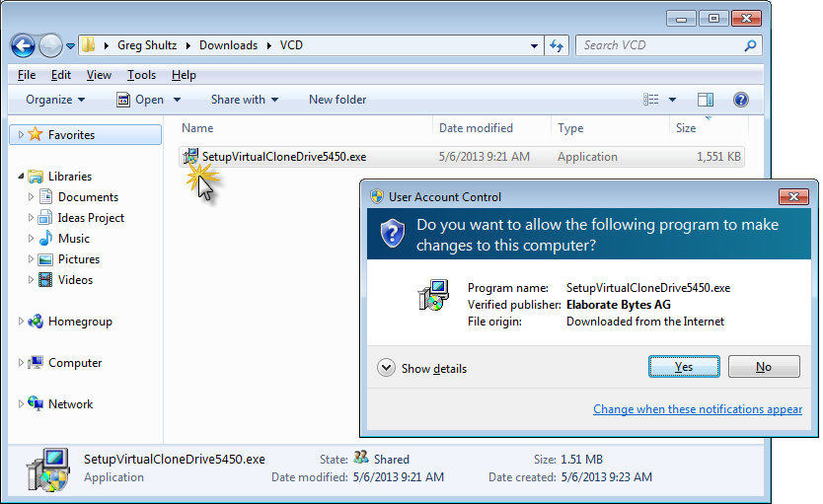This screenshot has width=823, height=504.
Task: Click Yes in User Account Control
Action: click(684, 367)
